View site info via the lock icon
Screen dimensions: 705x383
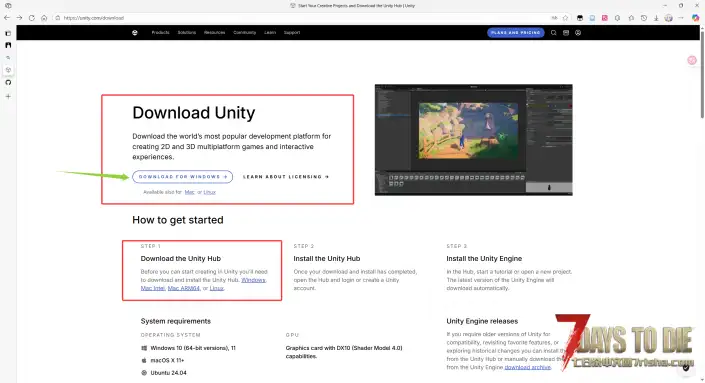tap(58, 18)
